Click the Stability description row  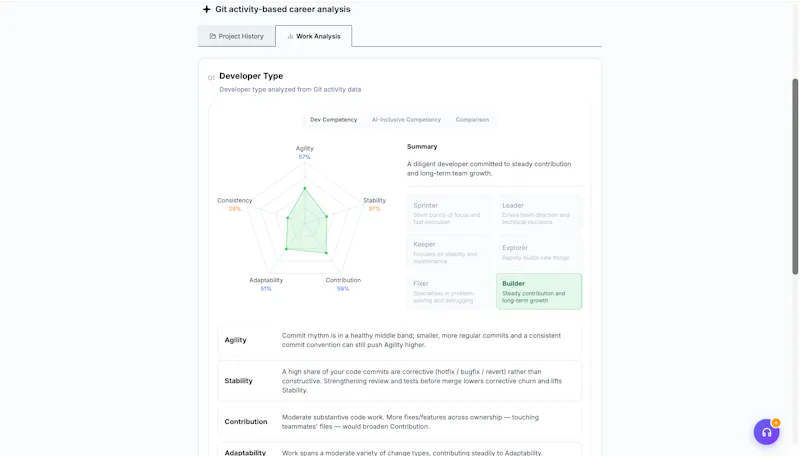(x=399, y=381)
